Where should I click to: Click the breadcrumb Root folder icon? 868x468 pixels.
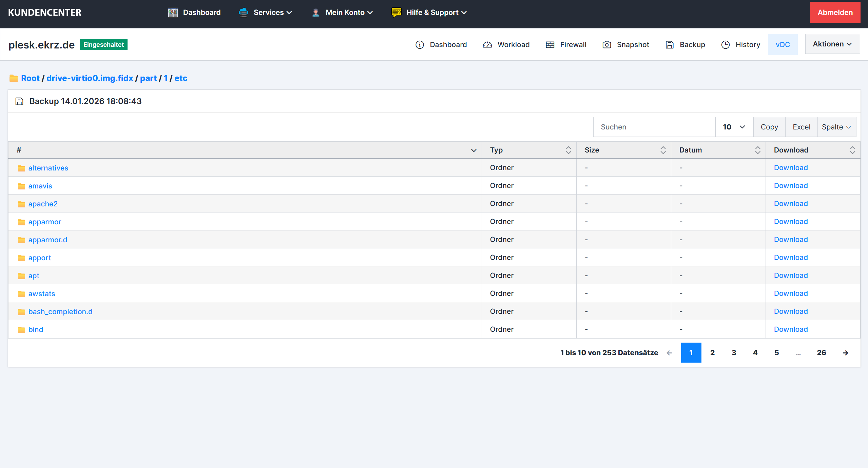click(x=14, y=78)
